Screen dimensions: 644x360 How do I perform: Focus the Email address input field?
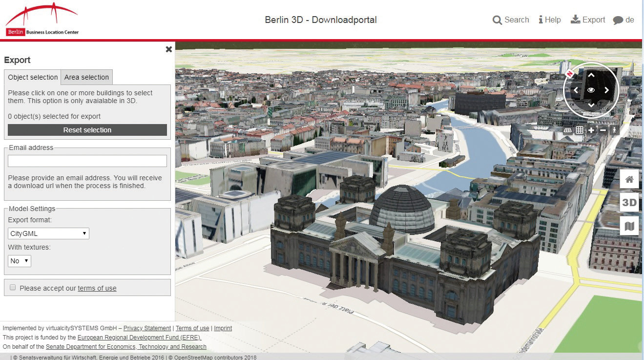click(x=87, y=161)
